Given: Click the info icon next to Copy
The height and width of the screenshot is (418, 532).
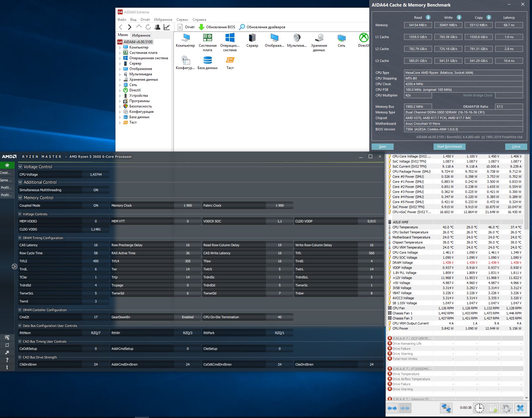Looking at the screenshot, I should coord(489,17).
